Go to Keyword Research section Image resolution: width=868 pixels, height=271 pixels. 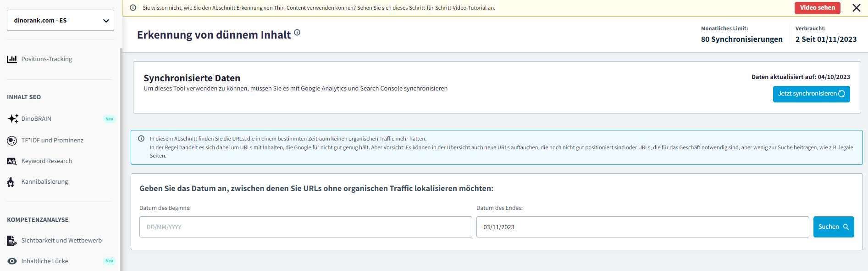[x=46, y=161]
